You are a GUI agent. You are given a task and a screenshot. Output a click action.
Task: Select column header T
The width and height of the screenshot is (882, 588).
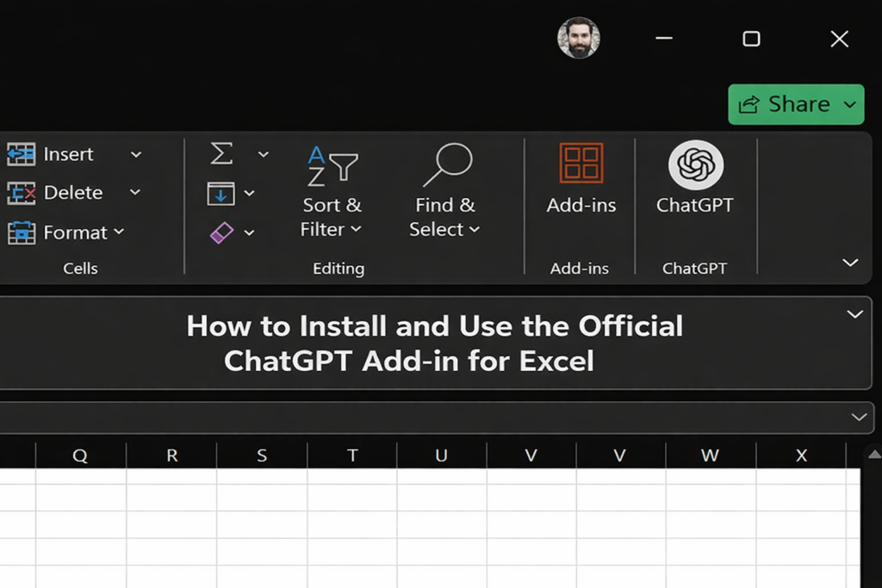point(352,456)
